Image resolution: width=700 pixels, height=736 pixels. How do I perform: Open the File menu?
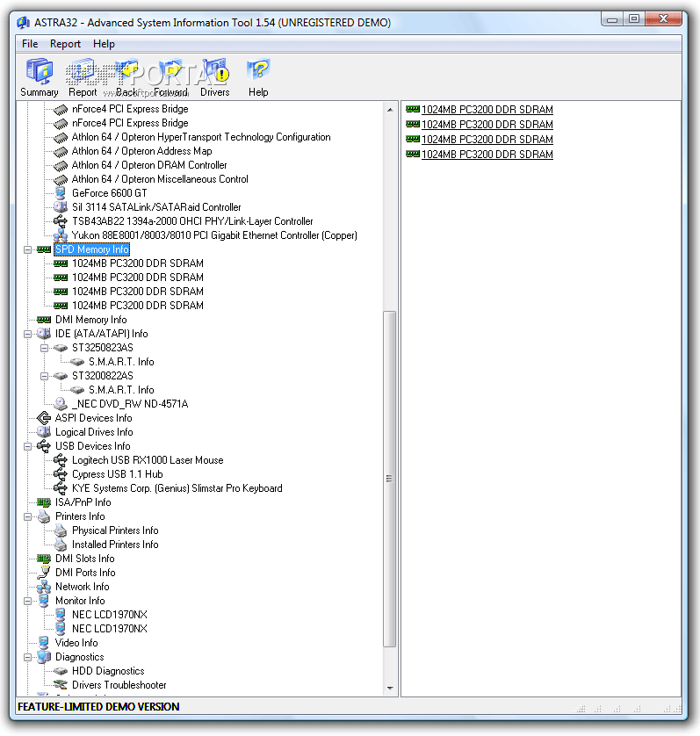(x=30, y=44)
